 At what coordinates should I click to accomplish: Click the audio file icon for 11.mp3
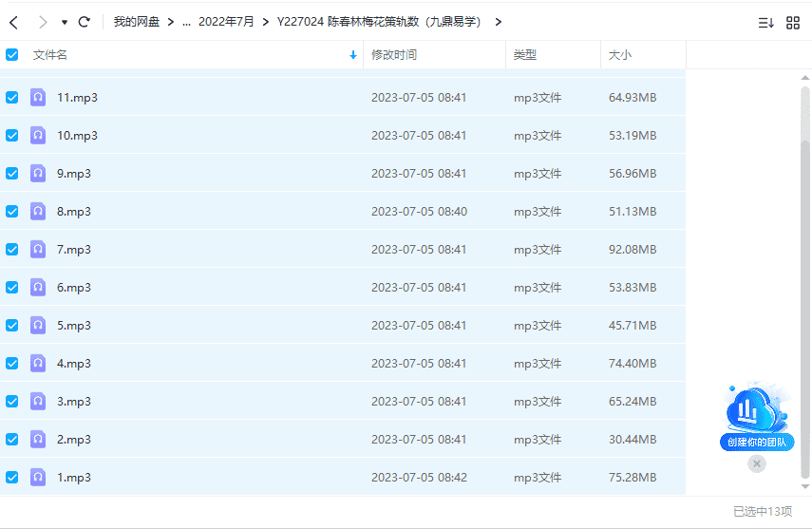38,97
